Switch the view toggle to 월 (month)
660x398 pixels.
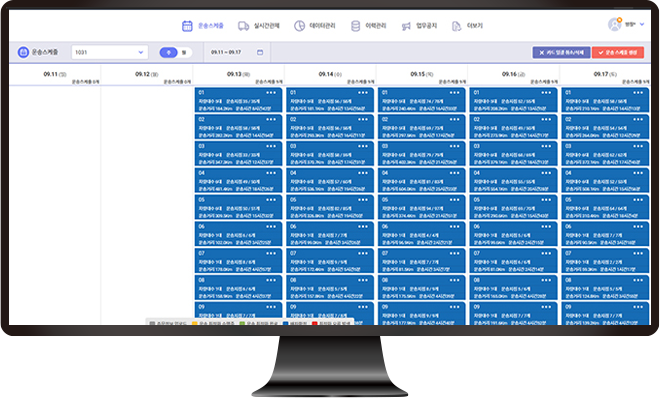coord(184,52)
